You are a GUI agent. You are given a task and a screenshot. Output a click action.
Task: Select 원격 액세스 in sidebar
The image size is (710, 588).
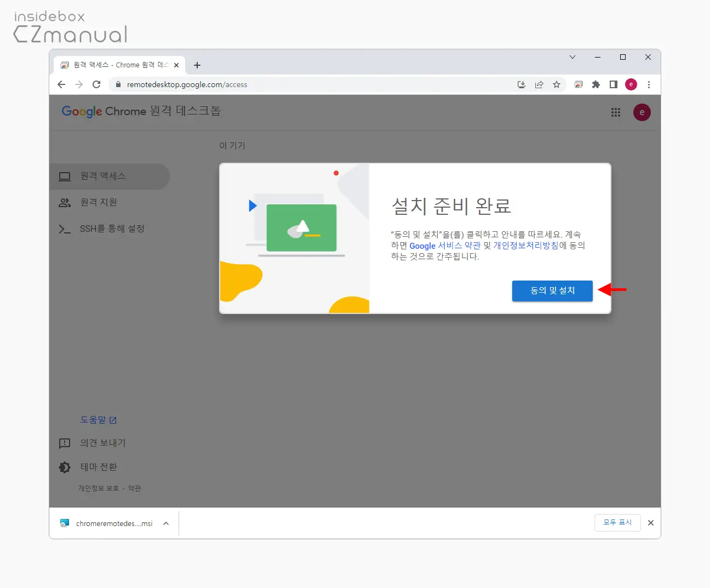click(x=110, y=176)
